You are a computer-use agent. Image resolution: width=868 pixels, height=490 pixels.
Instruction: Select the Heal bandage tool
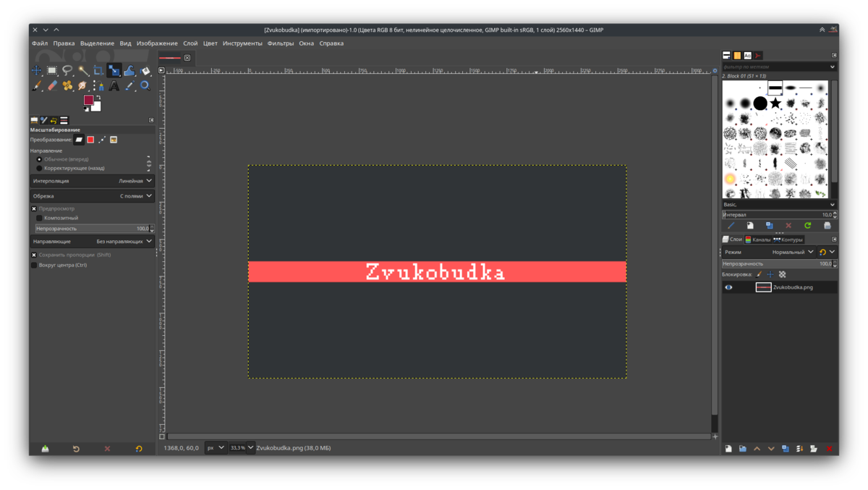[x=67, y=85]
